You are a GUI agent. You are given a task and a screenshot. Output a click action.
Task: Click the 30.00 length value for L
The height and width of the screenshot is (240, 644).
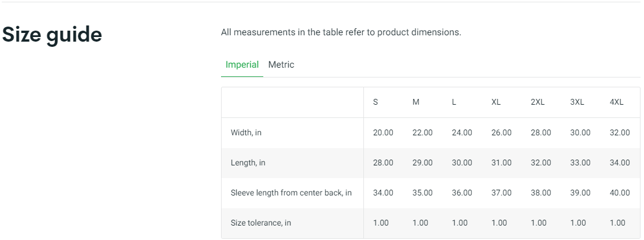(x=462, y=163)
